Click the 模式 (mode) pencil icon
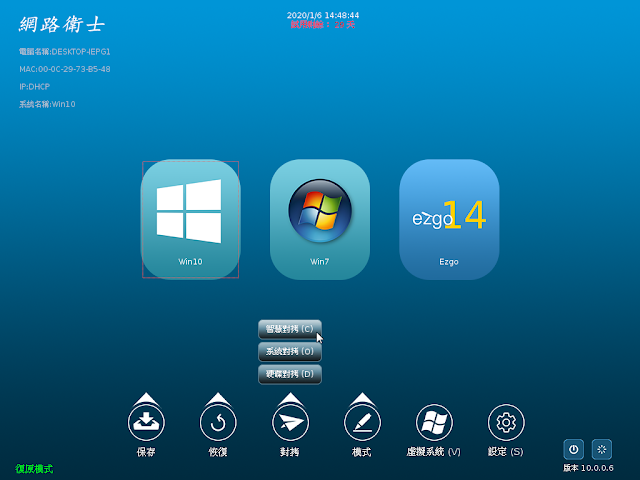The height and width of the screenshot is (480, 640). (362, 422)
